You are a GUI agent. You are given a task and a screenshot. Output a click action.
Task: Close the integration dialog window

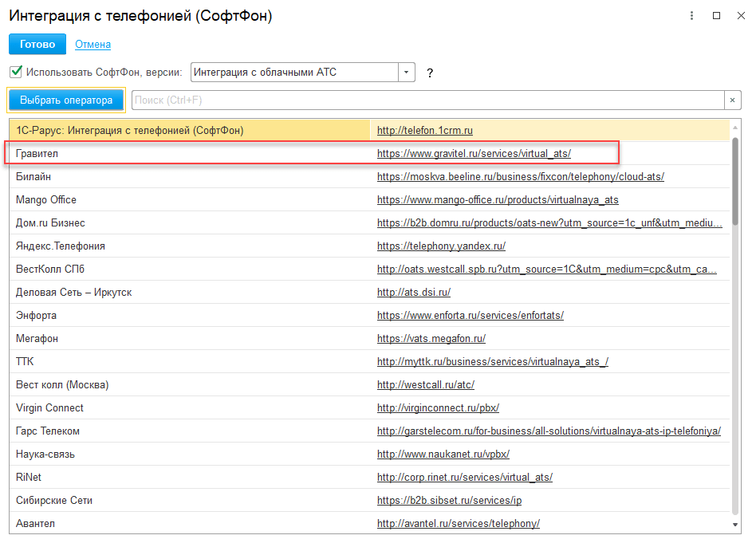point(741,16)
